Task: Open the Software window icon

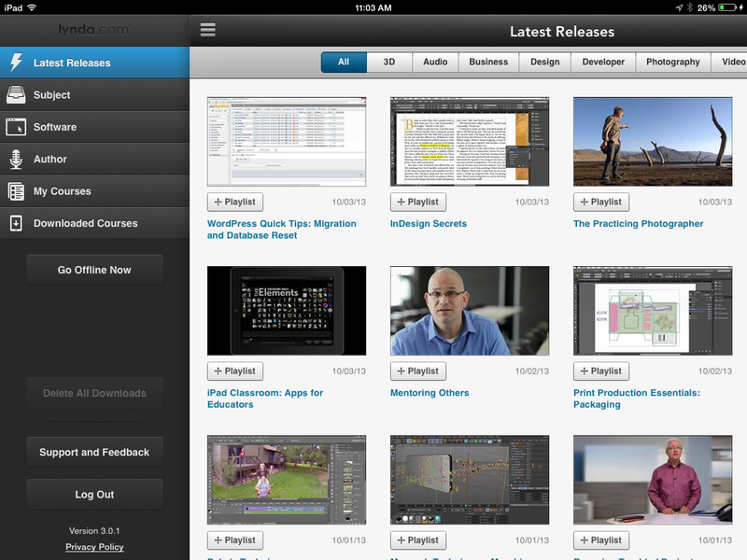Action: tap(16, 127)
